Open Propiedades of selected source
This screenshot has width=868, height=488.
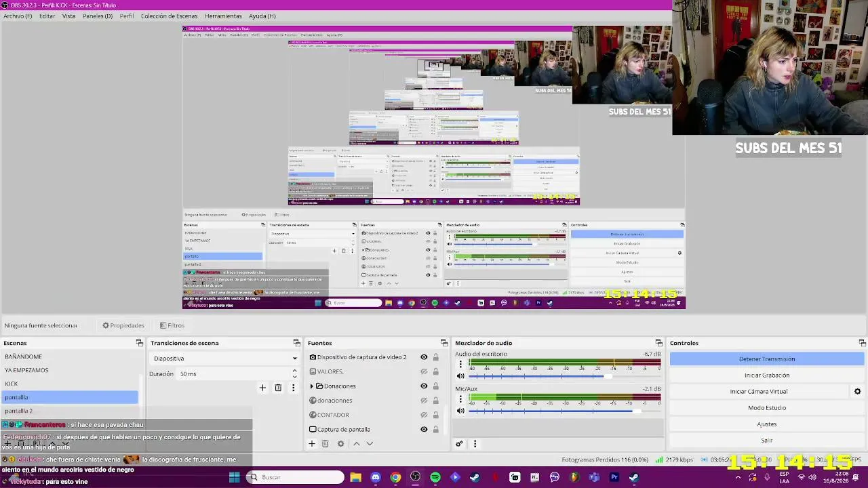123,325
